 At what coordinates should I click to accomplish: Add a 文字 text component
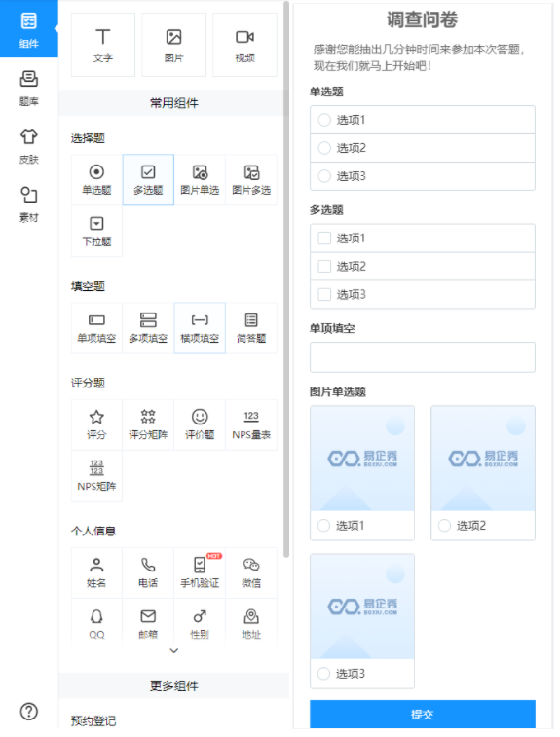pyautogui.click(x=103, y=45)
